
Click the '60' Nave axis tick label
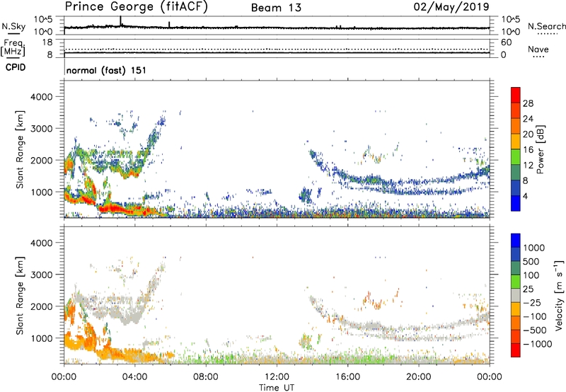click(507, 42)
